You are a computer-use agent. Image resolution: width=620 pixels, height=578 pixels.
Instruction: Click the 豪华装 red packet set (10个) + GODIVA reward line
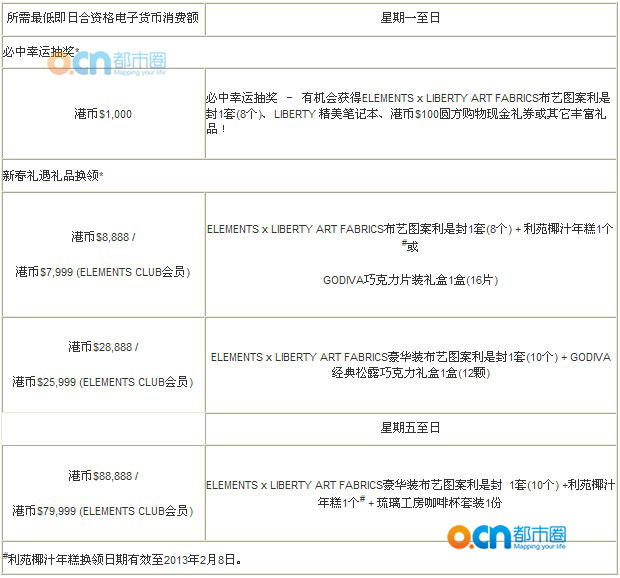click(x=411, y=357)
